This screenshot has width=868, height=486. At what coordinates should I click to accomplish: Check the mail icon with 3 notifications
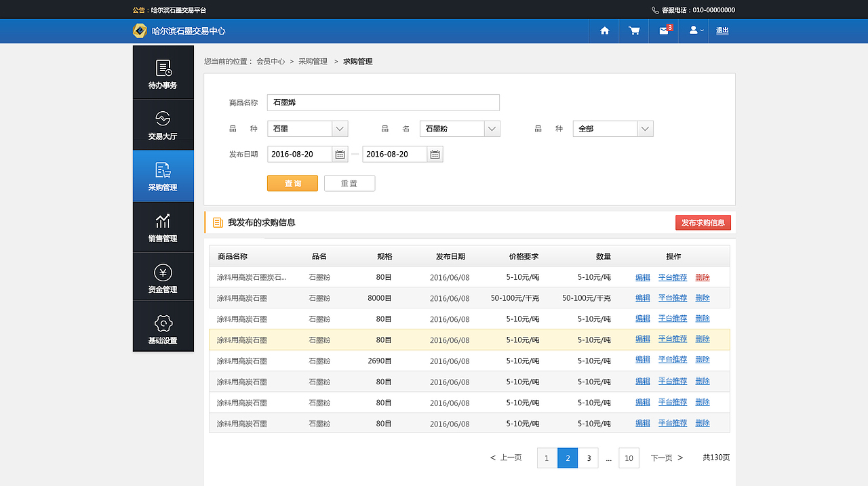pos(663,31)
